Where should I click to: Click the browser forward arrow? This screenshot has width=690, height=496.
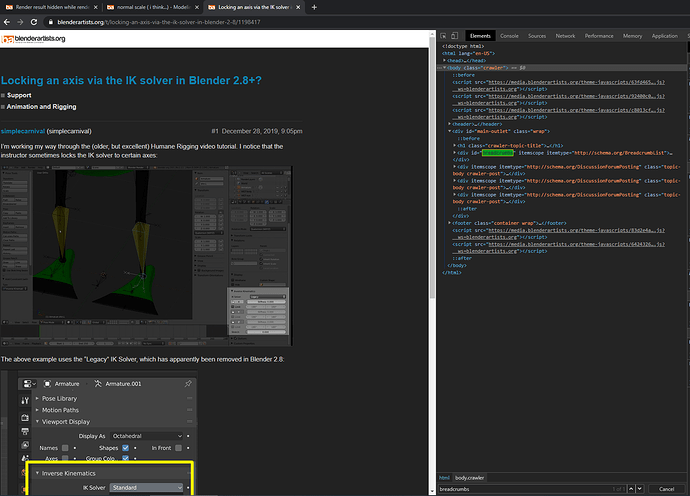coord(20,22)
